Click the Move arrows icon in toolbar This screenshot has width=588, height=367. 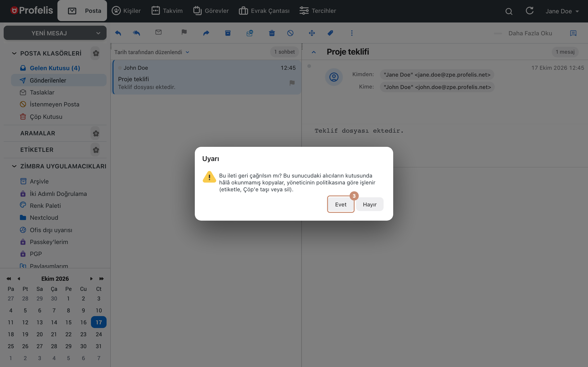click(312, 33)
